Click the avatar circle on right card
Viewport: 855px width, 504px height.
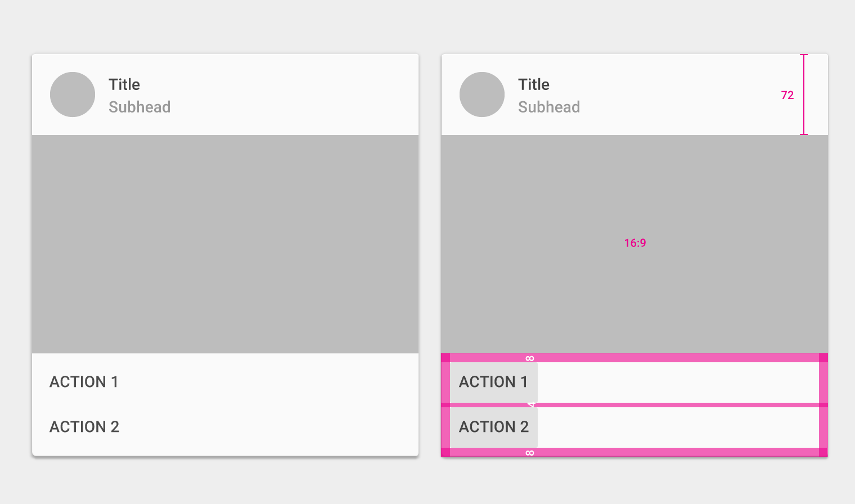point(482,94)
